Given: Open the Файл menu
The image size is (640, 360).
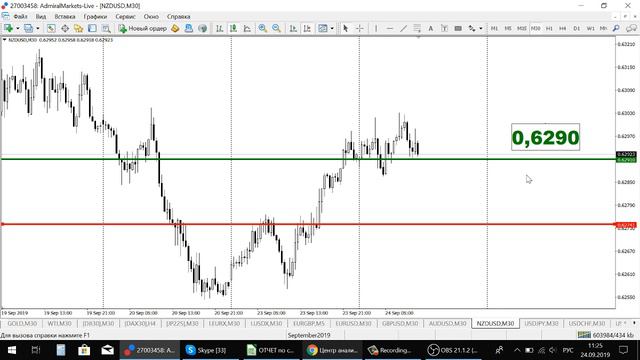Looking at the screenshot, I should click(20, 17).
